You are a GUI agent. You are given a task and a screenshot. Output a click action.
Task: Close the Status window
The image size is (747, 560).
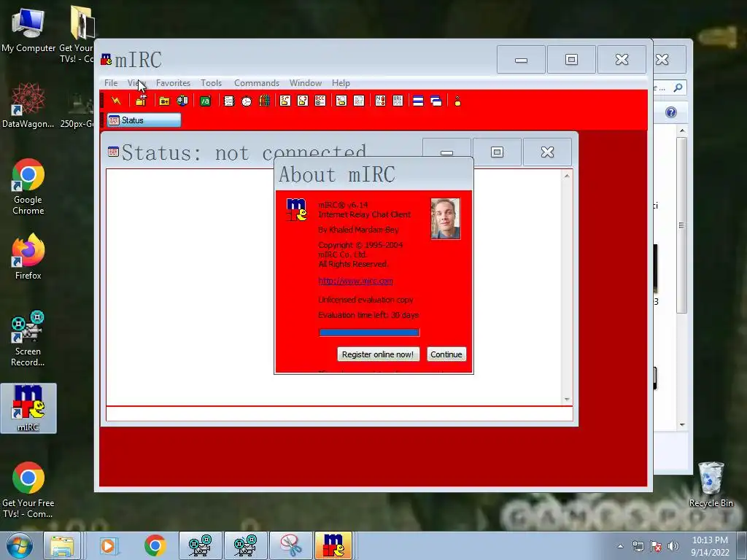[x=547, y=152]
